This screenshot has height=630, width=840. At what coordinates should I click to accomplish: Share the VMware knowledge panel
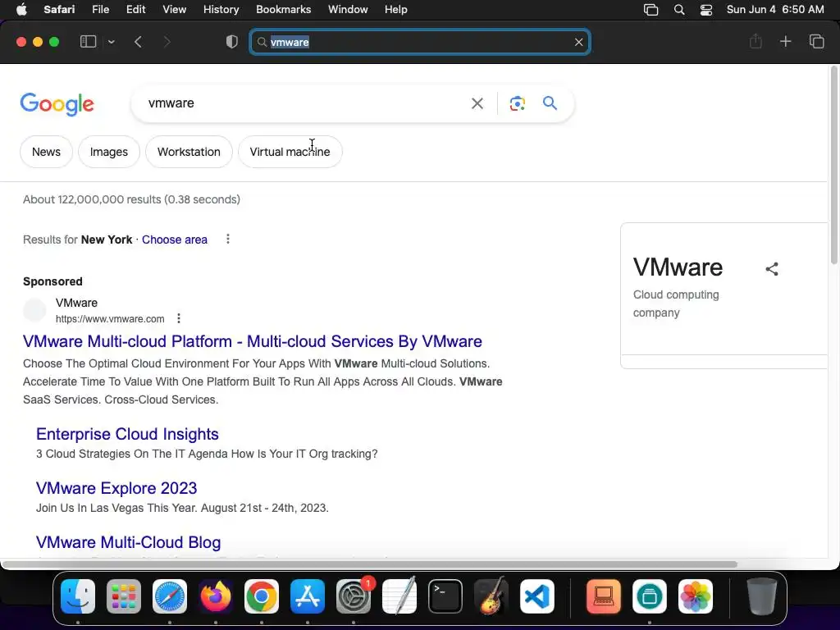pyautogui.click(x=771, y=269)
